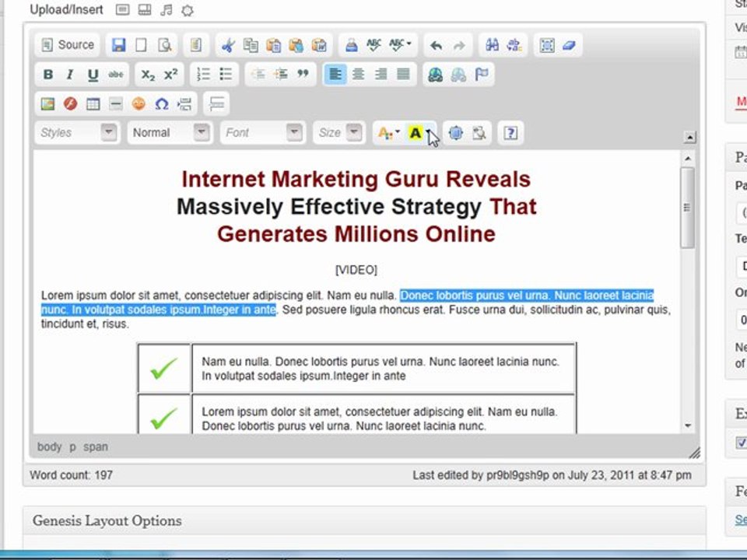Click the Remove Format eraser icon

coord(570,45)
